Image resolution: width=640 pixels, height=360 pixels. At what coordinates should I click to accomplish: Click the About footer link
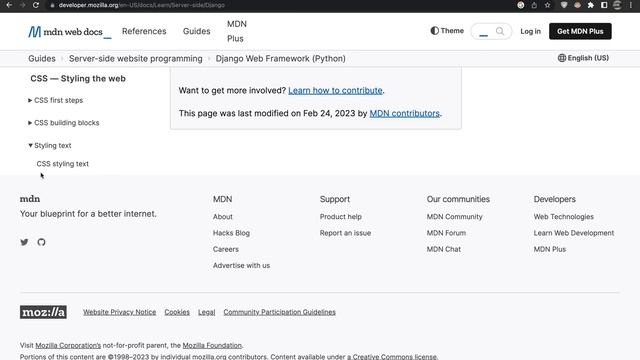point(222,217)
